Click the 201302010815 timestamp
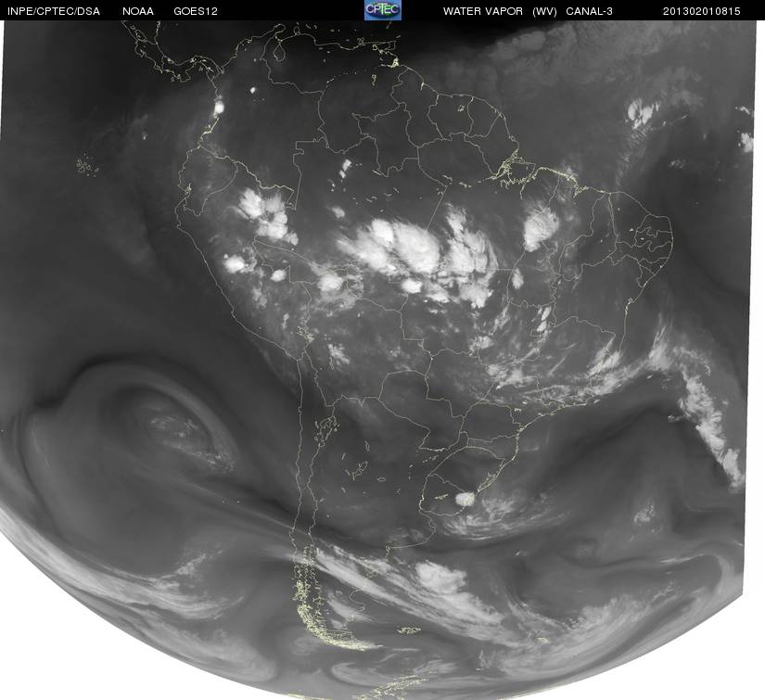Viewport: 765px width, 700px height. pos(701,11)
